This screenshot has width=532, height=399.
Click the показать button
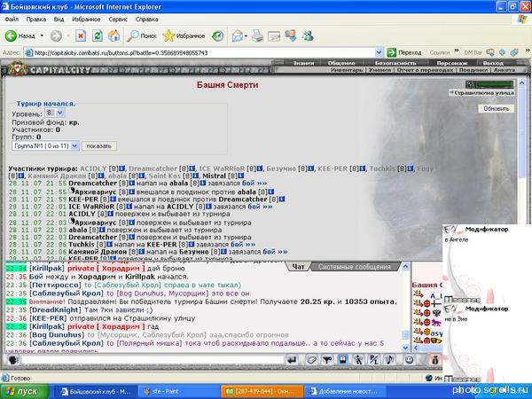[x=99, y=146]
